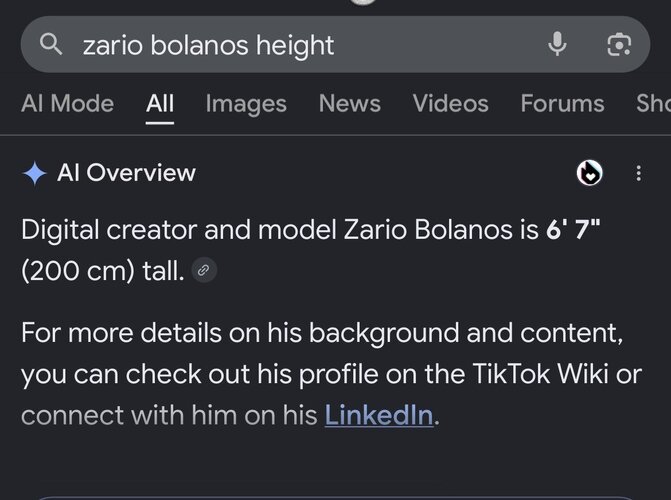Open Google Lens camera search icon
This screenshot has height=500, width=671.
[619, 45]
